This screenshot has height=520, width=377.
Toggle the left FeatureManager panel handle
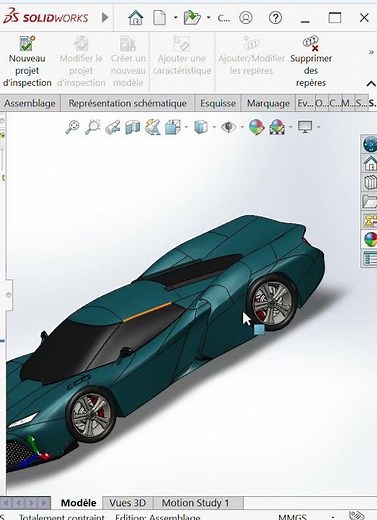[8, 295]
